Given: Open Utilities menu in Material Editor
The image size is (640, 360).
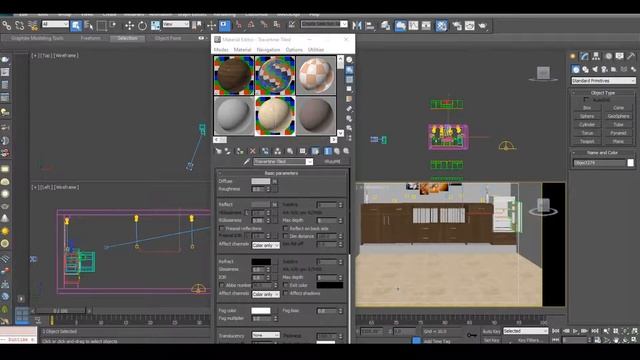Looking at the screenshot, I should [316, 50].
